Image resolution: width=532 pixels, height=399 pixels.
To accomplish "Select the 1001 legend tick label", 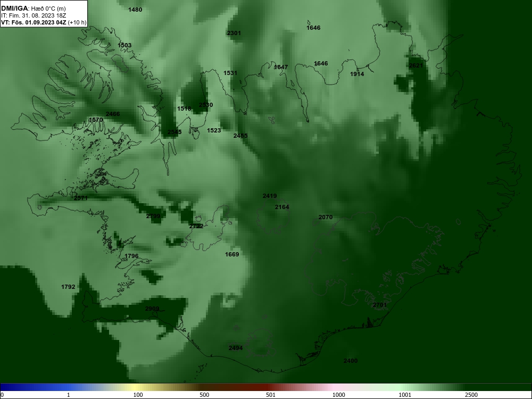I will pos(405,395).
